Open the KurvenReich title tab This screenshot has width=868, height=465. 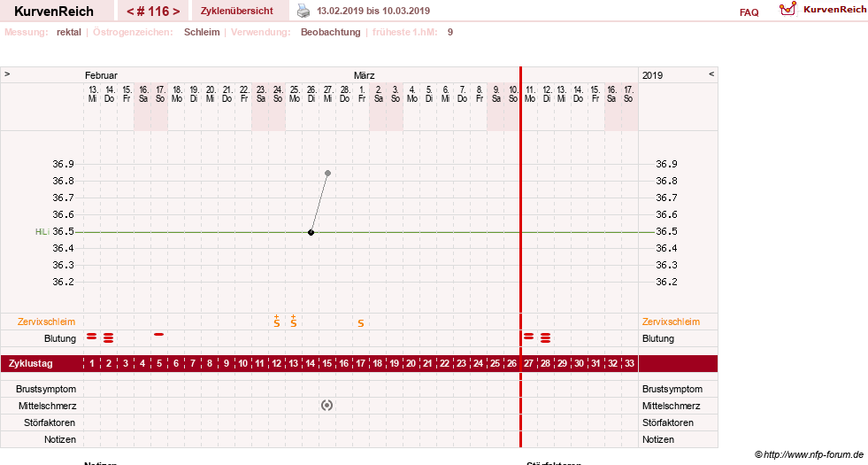tap(54, 12)
